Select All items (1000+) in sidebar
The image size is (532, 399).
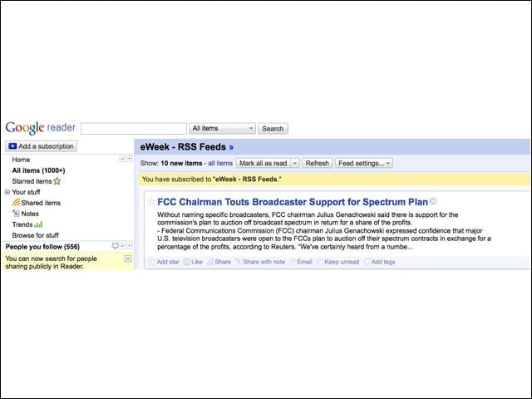(39, 170)
